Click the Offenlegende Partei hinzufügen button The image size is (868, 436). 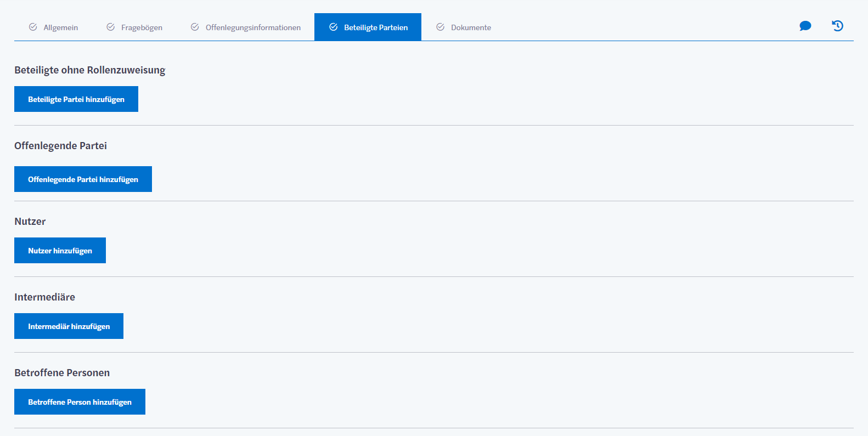[83, 179]
